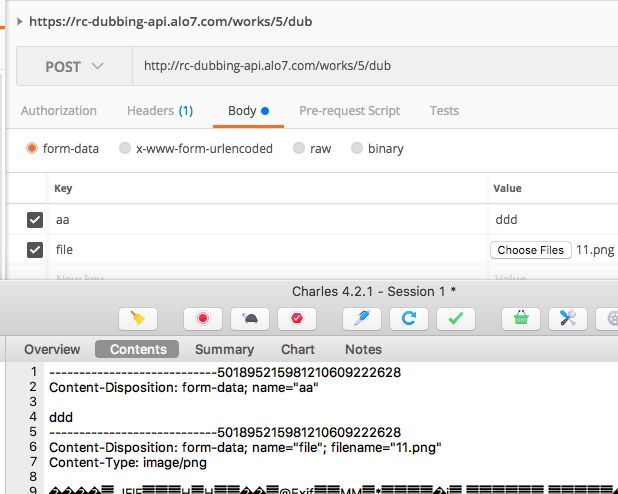Expand the request title disclosure triangle
The height and width of the screenshot is (494, 618).
pos(19,21)
